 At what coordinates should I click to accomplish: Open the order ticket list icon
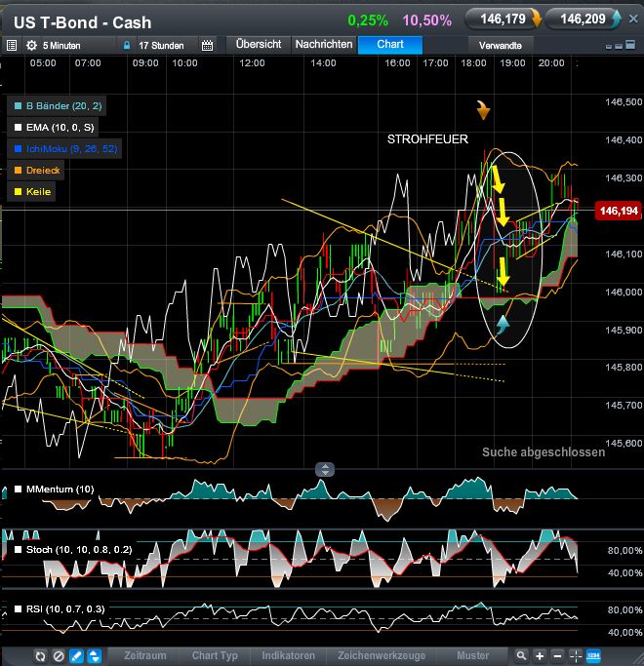(12, 45)
